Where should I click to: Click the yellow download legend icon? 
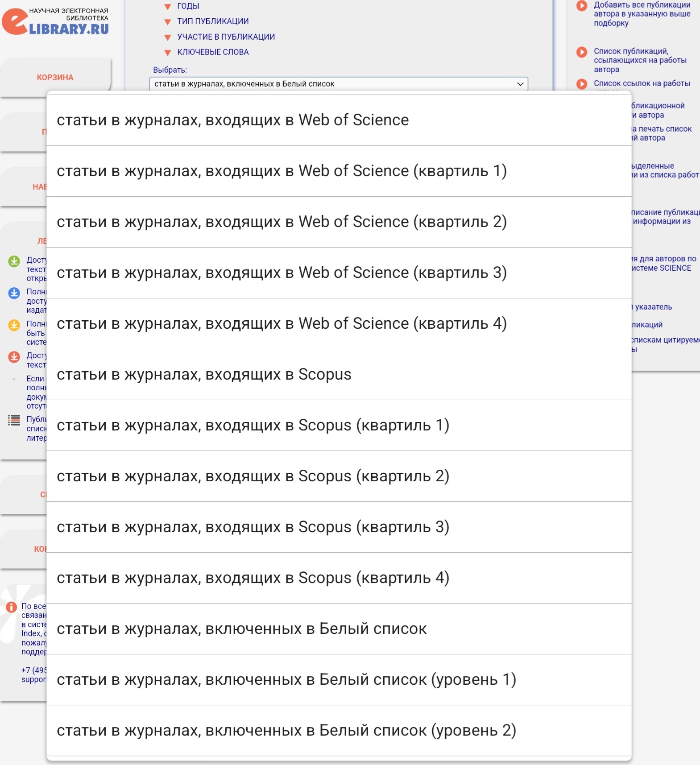pyautogui.click(x=14, y=325)
